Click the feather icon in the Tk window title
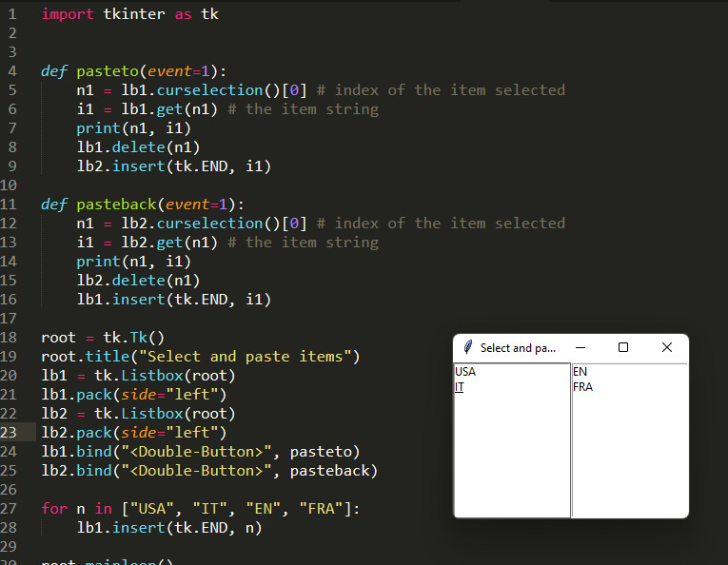Image resolution: width=728 pixels, height=565 pixels. [x=468, y=347]
